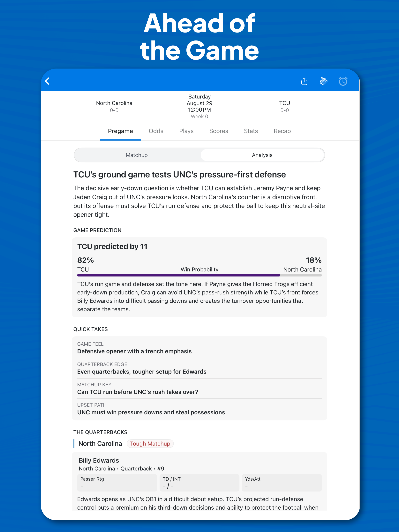
Task: Switch to the Pregame tab
Action: coord(120,131)
